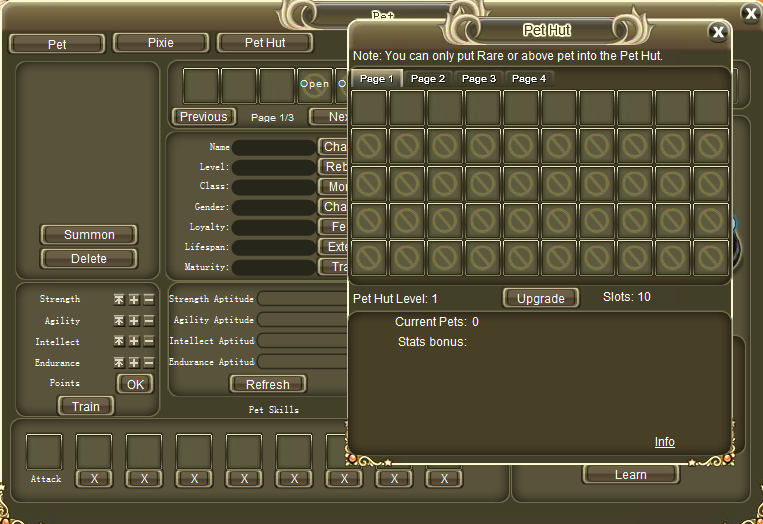763x524 pixels.
Task: Switch to Page 2 in Pet Hut
Action: (x=428, y=78)
